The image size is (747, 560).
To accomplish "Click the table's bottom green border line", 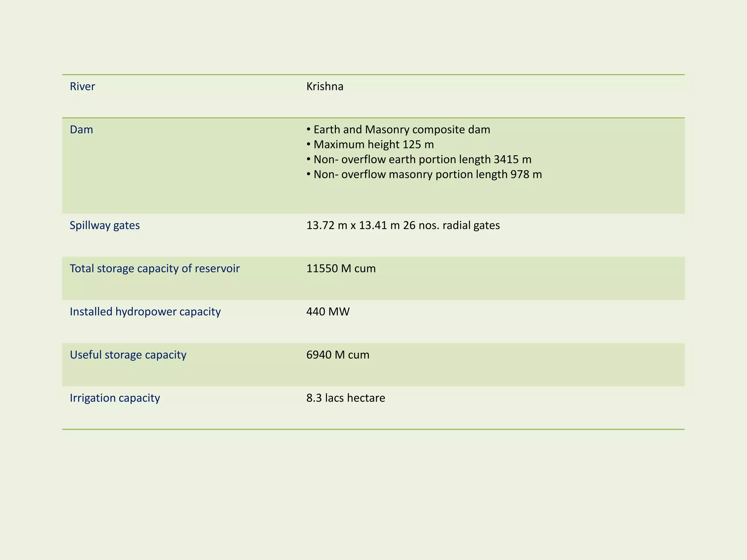I will pyautogui.click(x=373, y=429).
